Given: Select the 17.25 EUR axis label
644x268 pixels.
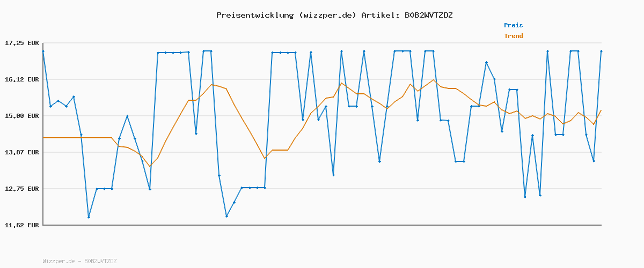Looking at the screenshot, I should click(x=22, y=43).
